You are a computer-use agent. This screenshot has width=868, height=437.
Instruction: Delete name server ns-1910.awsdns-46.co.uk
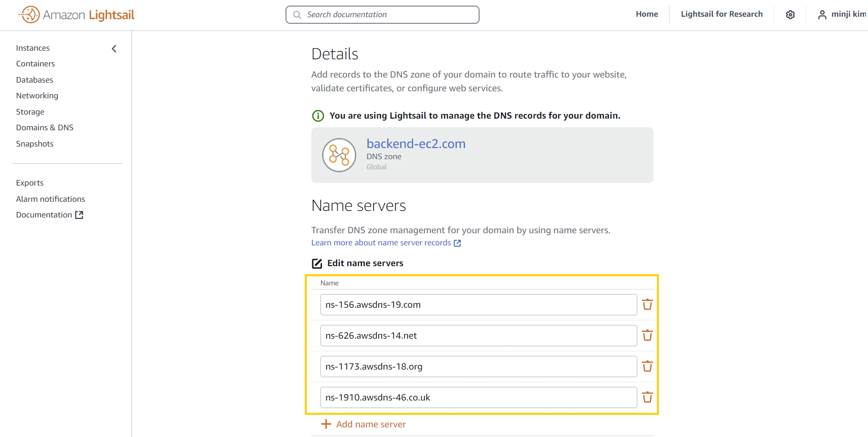click(x=647, y=397)
